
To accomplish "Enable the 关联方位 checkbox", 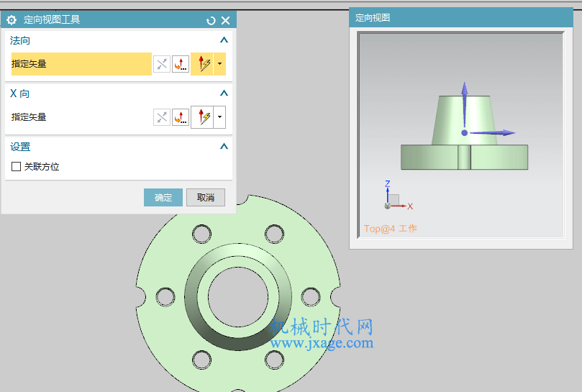I will pyautogui.click(x=16, y=166).
